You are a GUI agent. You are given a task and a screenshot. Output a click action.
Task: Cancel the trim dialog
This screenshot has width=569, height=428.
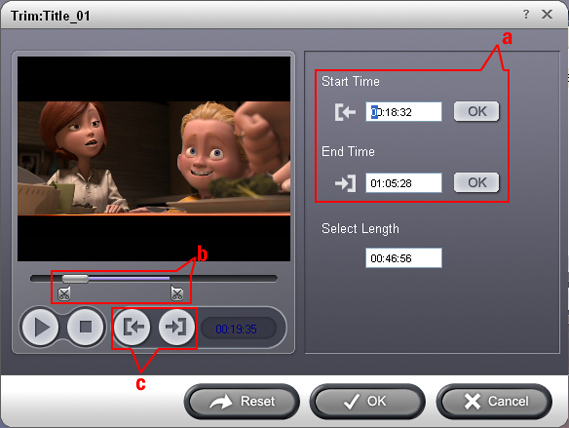point(494,401)
